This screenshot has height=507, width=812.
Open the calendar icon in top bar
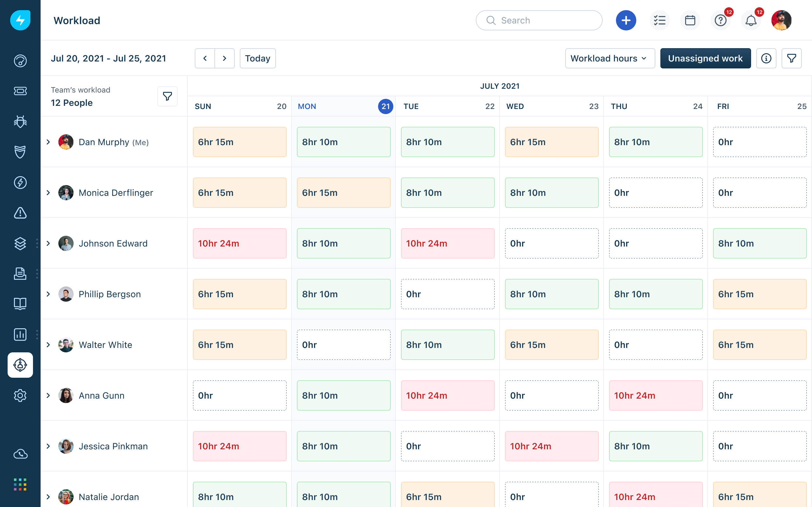click(690, 21)
